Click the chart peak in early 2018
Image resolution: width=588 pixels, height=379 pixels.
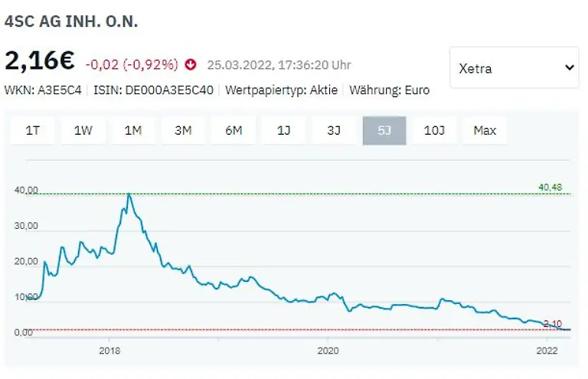click(129, 194)
